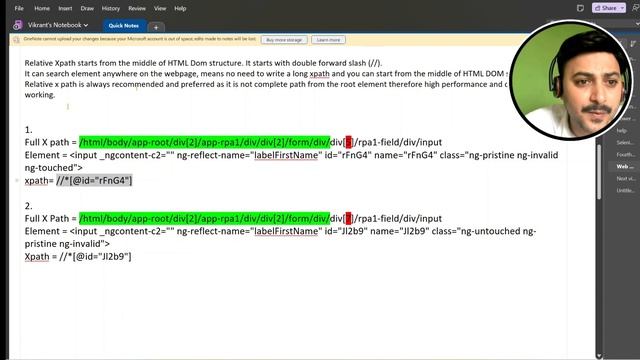
Task: Click the word 'working.' in the paragraph
Action: 40,95
